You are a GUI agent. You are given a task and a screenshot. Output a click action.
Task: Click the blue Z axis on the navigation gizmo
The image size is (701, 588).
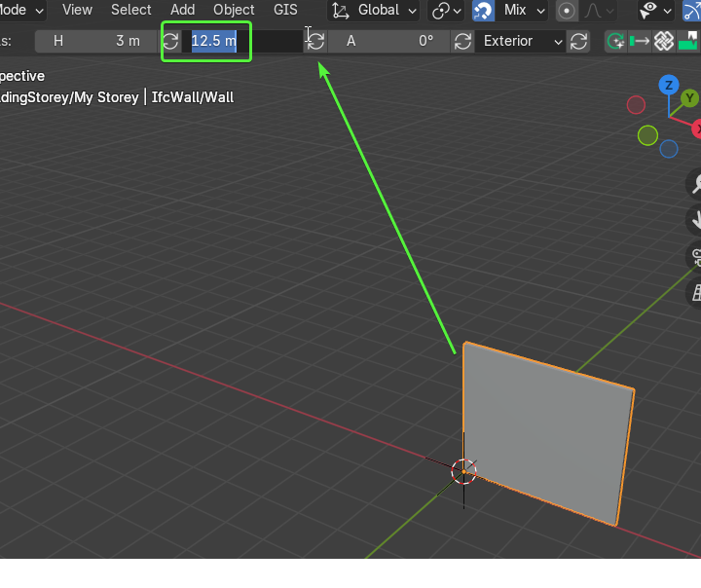[669, 85]
